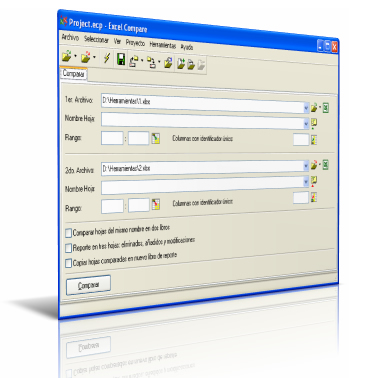Open first file using toolbar folder icon
The width and height of the screenshot is (369, 378).
click(x=67, y=56)
